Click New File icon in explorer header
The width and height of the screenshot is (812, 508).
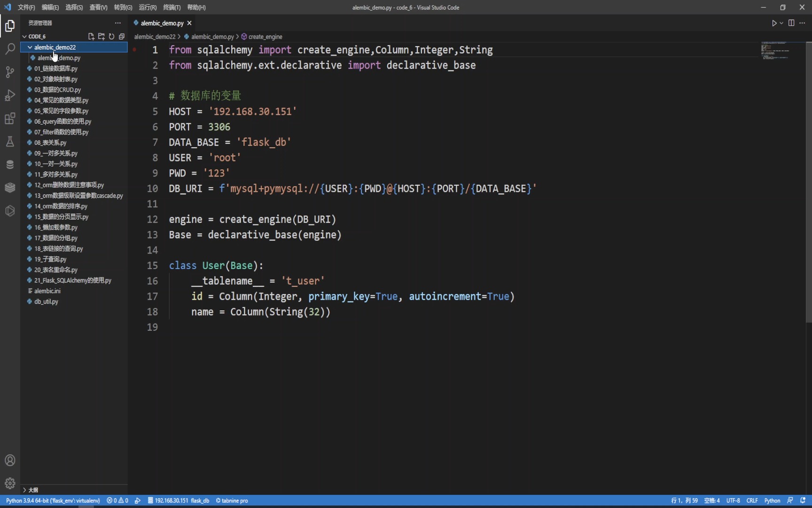(x=91, y=36)
